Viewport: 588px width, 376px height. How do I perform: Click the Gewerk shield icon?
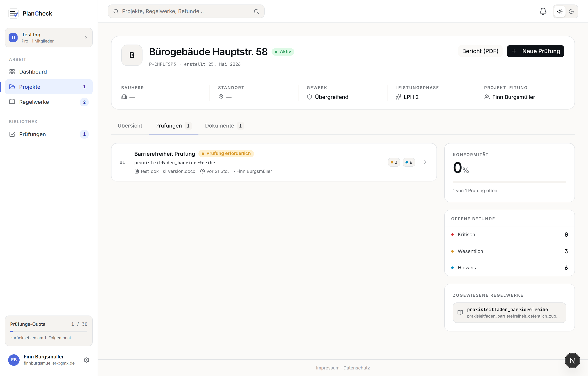[x=309, y=97]
